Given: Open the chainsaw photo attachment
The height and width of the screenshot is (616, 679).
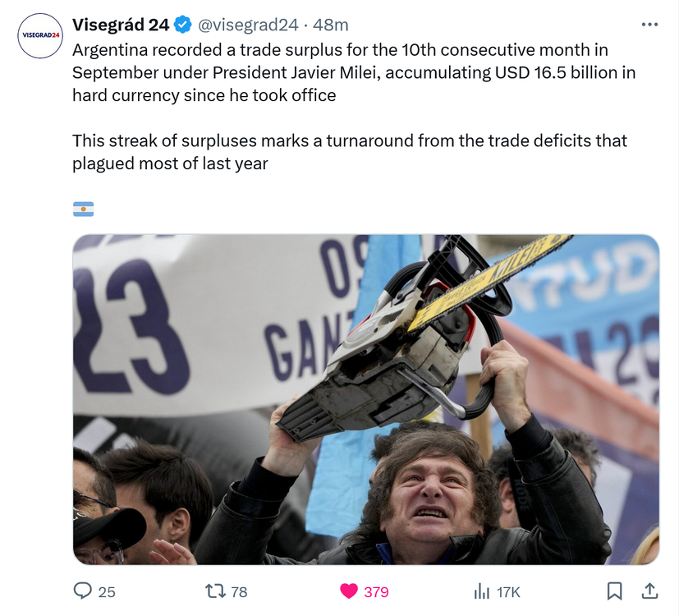Looking at the screenshot, I should coord(366,399).
